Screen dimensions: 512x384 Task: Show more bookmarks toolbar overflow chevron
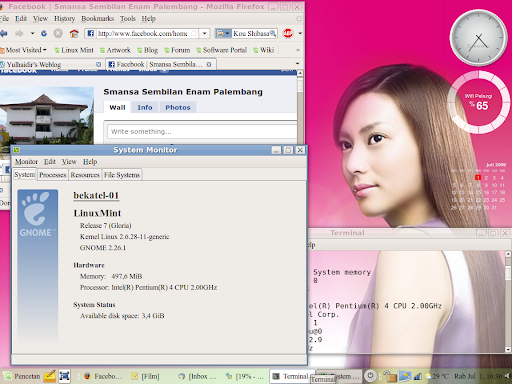click(x=298, y=50)
